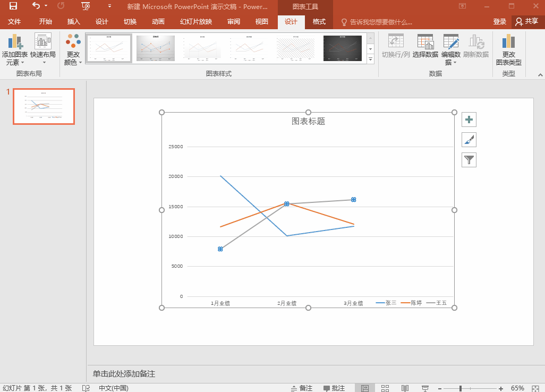Screen dimensions: 545x392
Task: Apply the dark black chart style
Action: (x=343, y=48)
